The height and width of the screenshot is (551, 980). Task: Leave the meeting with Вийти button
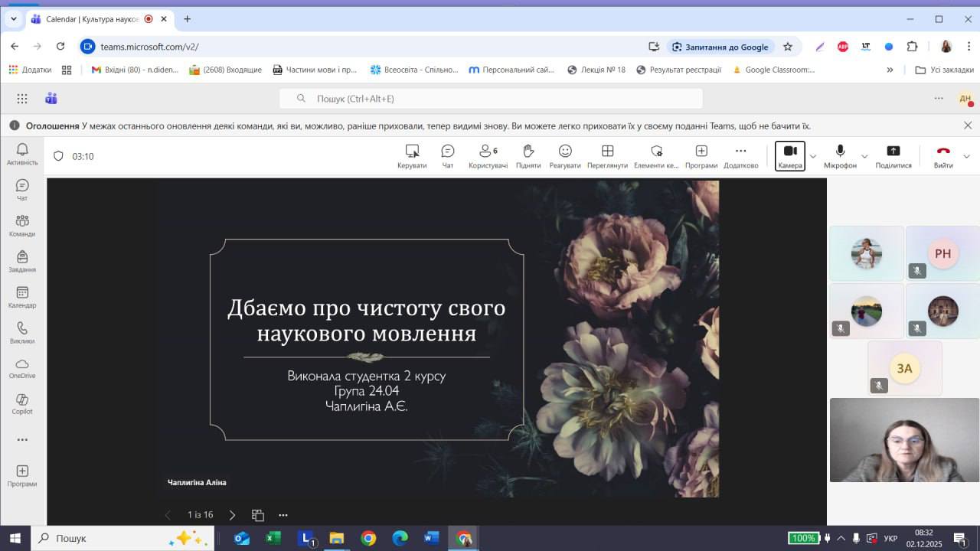click(x=943, y=155)
